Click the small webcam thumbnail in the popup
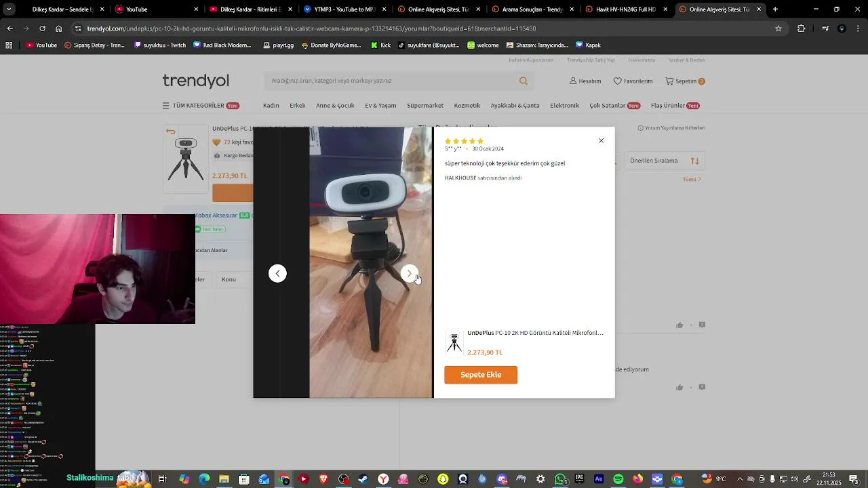The width and height of the screenshot is (868, 488). point(454,343)
